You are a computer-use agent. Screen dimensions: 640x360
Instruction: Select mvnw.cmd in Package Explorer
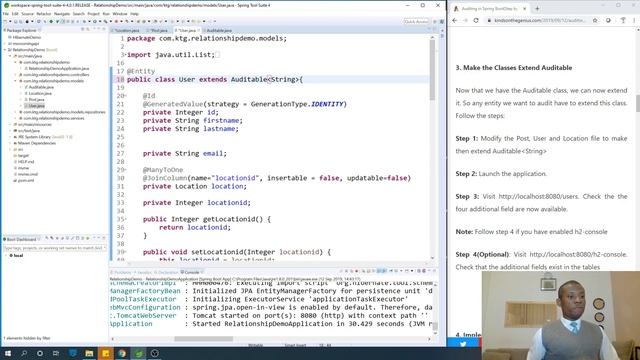pyautogui.click(x=28, y=174)
